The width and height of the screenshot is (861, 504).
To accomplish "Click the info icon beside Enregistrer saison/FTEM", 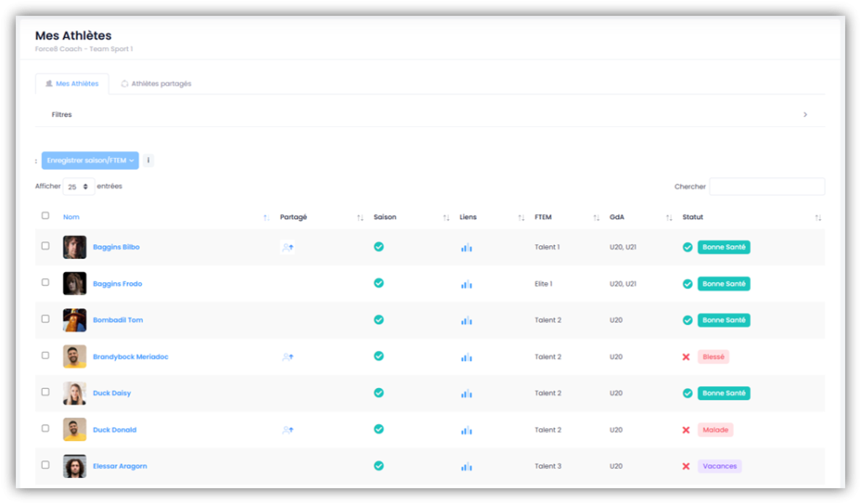I will (148, 160).
